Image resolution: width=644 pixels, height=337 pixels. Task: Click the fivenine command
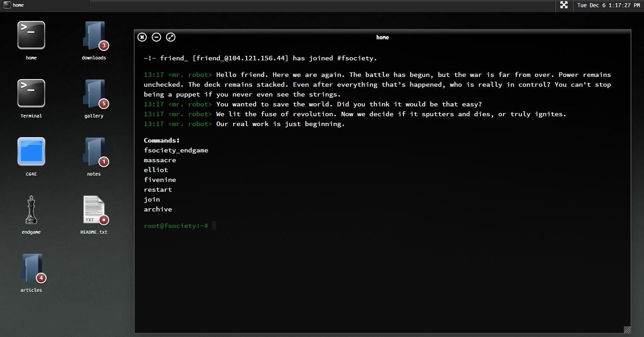(x=160, y=180)
